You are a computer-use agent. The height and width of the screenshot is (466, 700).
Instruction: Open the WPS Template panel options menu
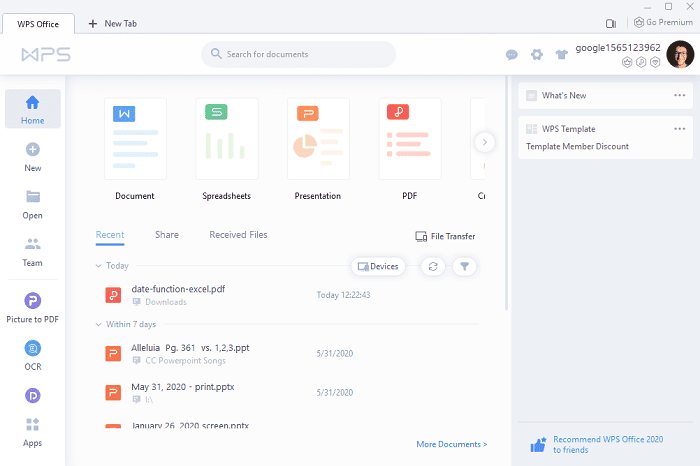(679, 129)
